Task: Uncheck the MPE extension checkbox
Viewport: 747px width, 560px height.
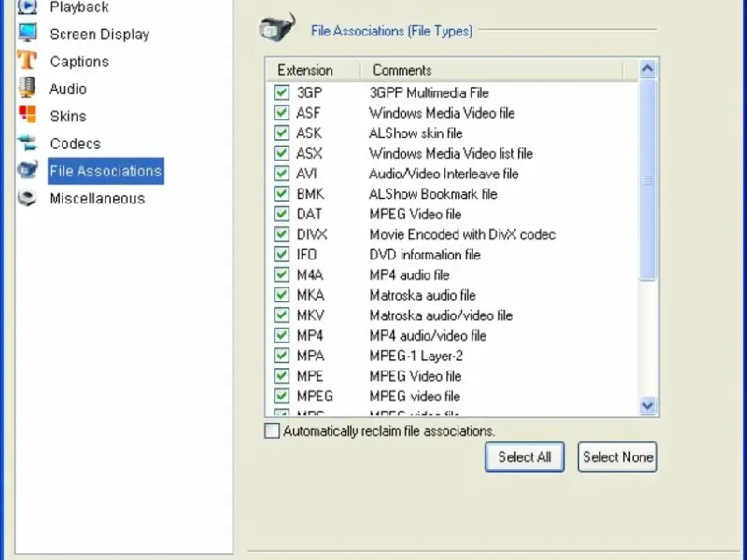Action: coord(282,376)
